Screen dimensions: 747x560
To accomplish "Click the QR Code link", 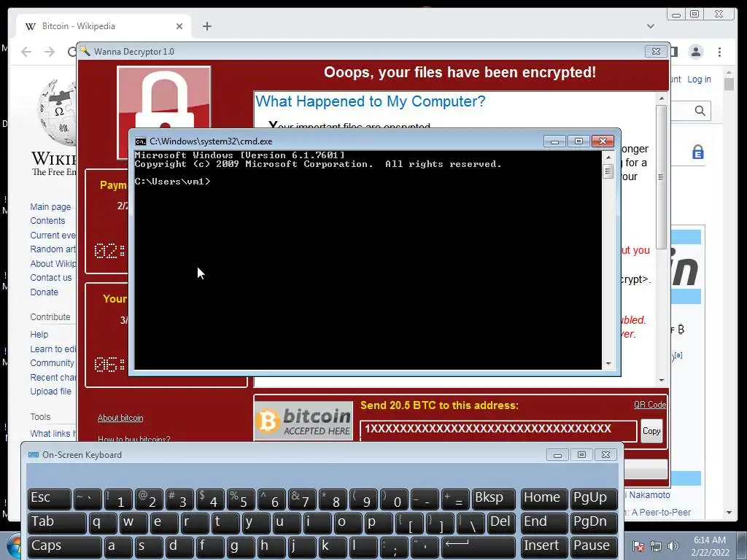I will click(x=650, y=404).
